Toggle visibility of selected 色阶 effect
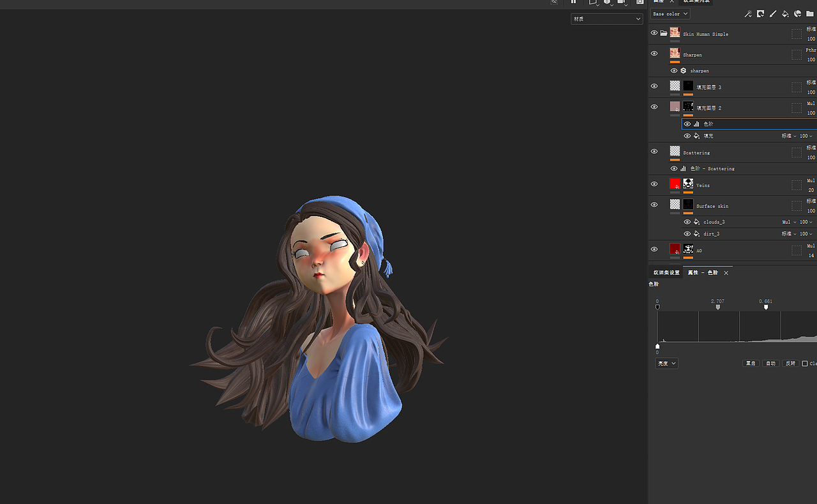Viewport: 817px width, 504px height. (x=687, y=124)
